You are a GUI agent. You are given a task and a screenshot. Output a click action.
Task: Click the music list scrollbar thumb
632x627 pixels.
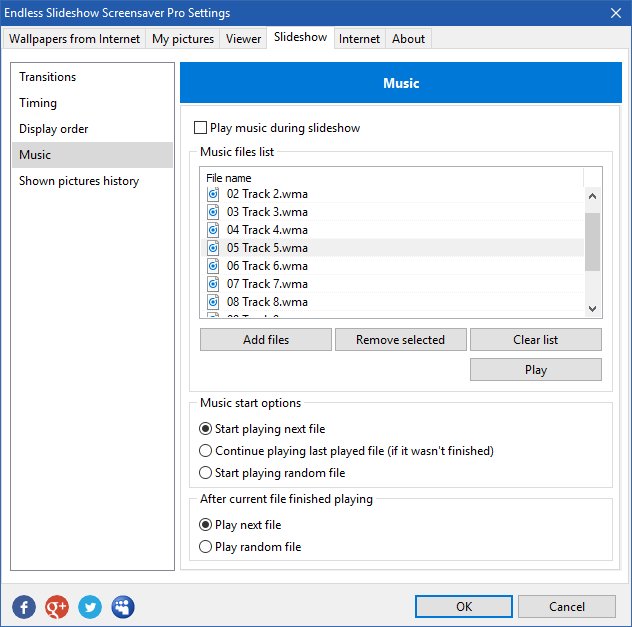[592, 242]
